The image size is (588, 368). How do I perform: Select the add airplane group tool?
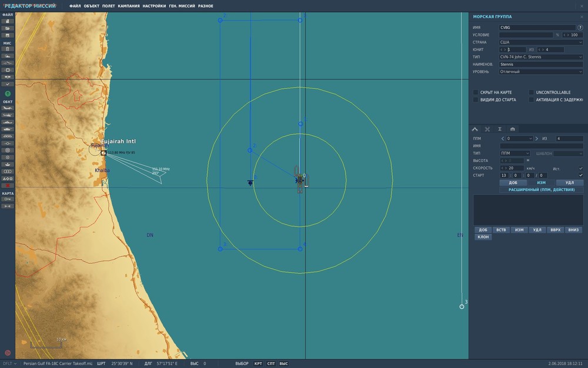pyautogui.click(x=8, y=108)
